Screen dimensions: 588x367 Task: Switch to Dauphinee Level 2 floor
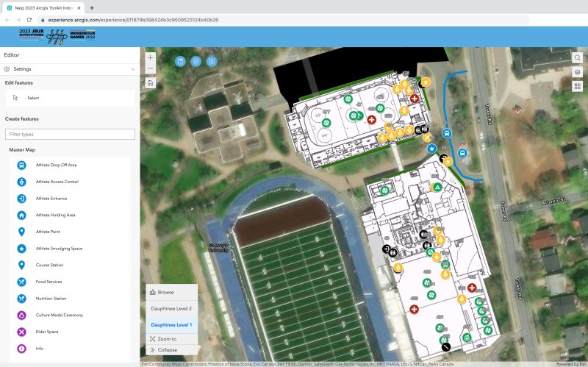coord(171,309)
